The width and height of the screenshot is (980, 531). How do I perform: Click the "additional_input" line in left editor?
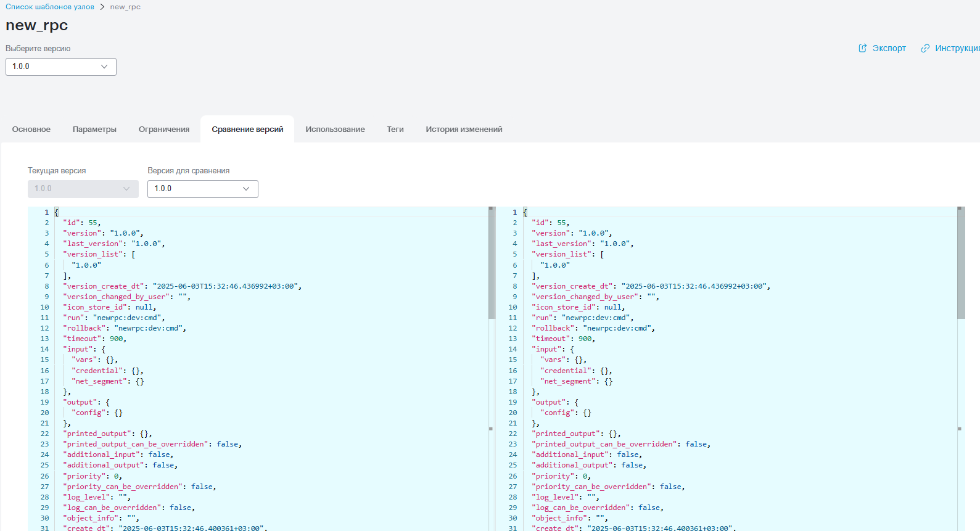pyautogui.click(x=118, y=455)
